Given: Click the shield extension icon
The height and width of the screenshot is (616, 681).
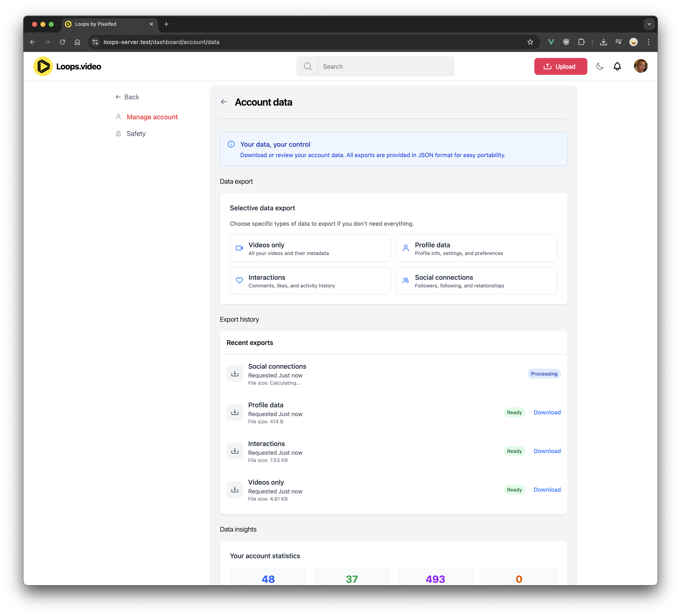Looking at the screenshot, I should [566, 42].
